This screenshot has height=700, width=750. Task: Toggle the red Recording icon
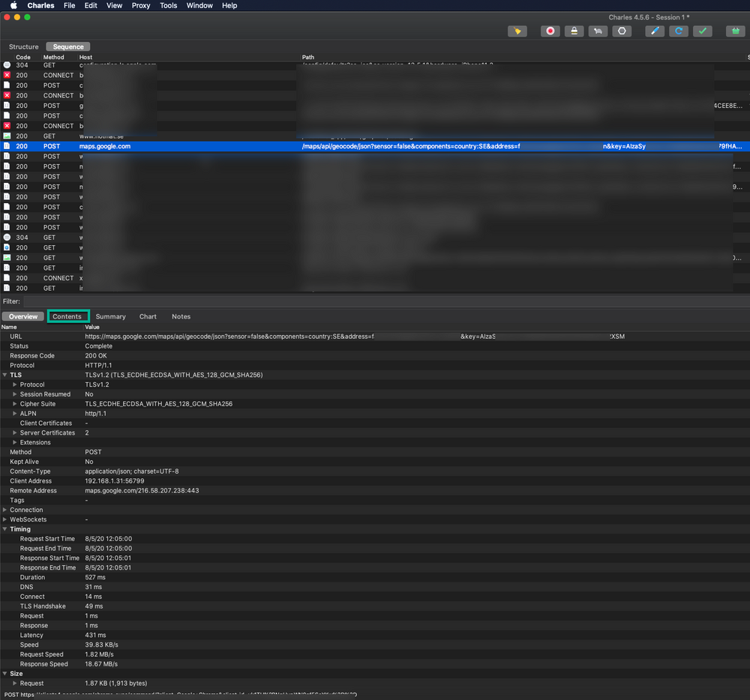tap(550, 31)
